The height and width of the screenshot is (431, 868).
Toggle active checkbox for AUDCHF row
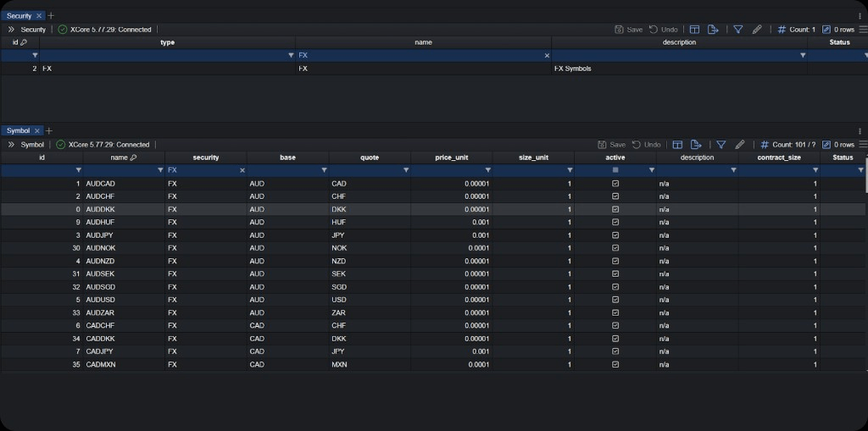[x=615, y=196]
